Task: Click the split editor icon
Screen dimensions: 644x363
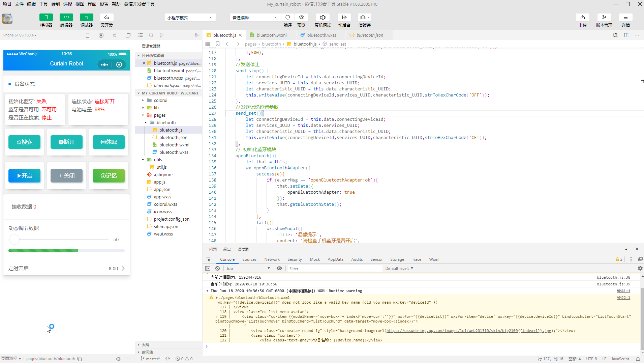Action: pos(626,35)
